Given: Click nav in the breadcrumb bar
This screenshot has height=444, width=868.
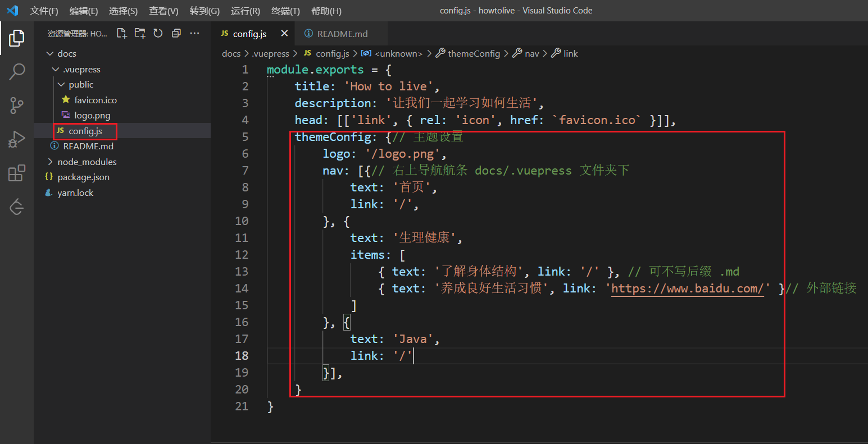Looking at the screenshot, I should coord(531,53).
